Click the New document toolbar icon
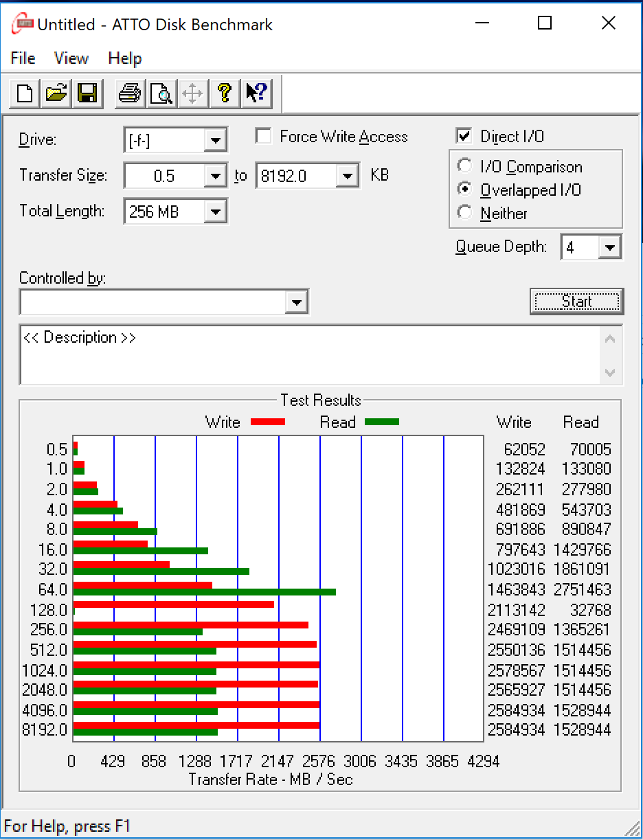The image size is (643, 840). pos(25,93)
